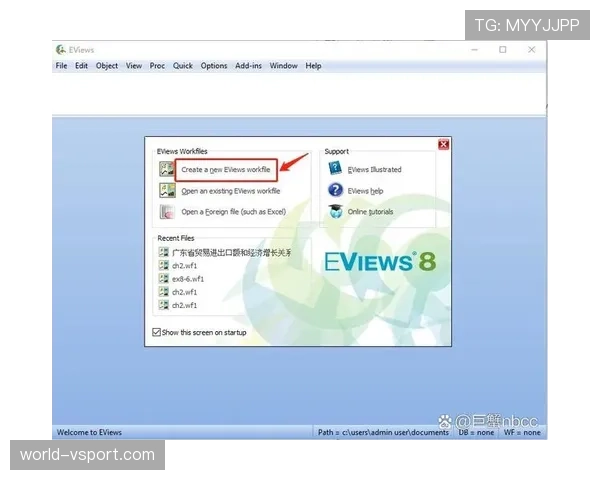Open the Add-ins menu
The image size is (600, 480).
pos(248,65)
